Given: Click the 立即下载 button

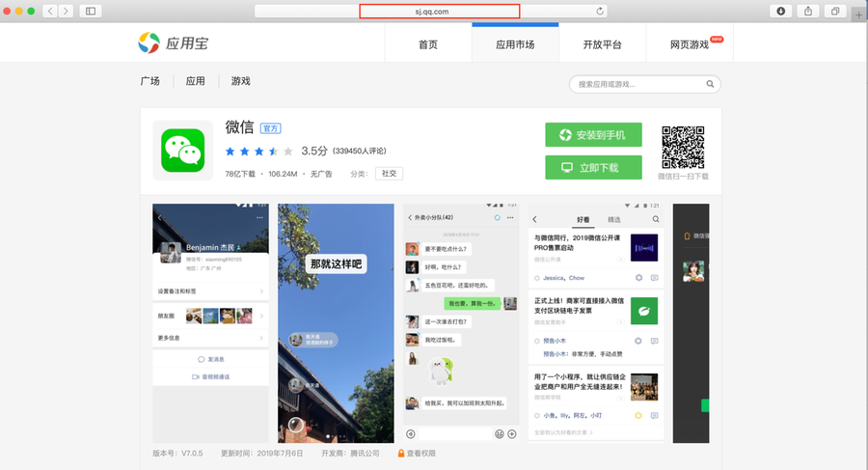Looking at the screenshot, I should (x=593, y=167).
